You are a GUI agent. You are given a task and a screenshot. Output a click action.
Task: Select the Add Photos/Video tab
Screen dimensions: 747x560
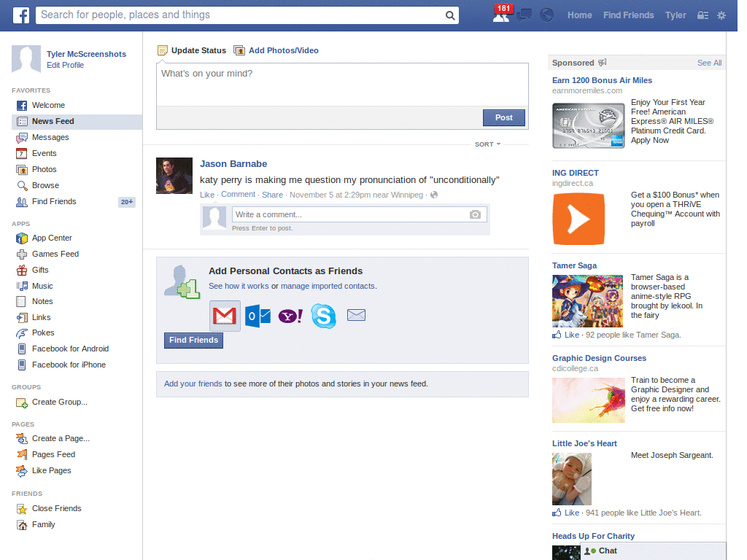tap(276, 50)
